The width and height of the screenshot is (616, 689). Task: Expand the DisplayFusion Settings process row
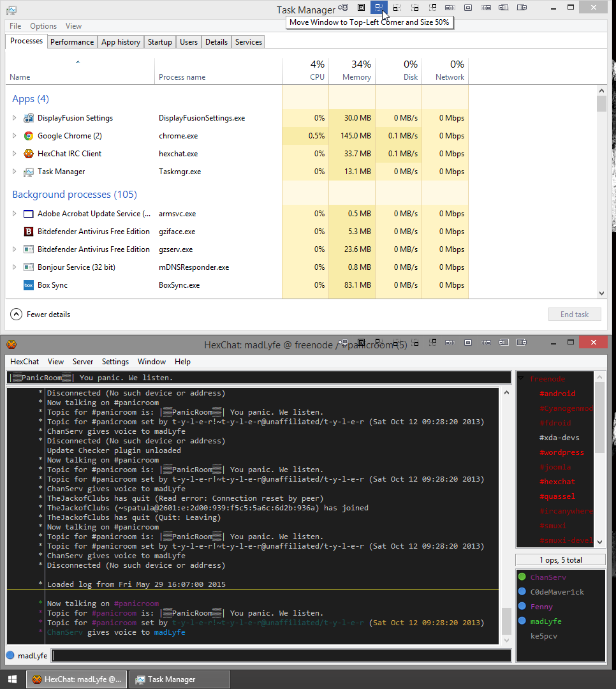click(15, 118)
